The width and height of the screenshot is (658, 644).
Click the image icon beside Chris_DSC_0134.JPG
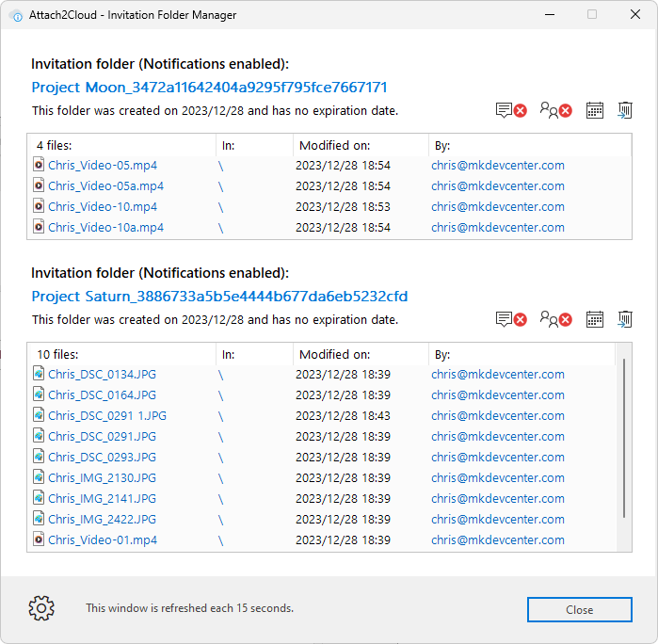coord(39,374)
